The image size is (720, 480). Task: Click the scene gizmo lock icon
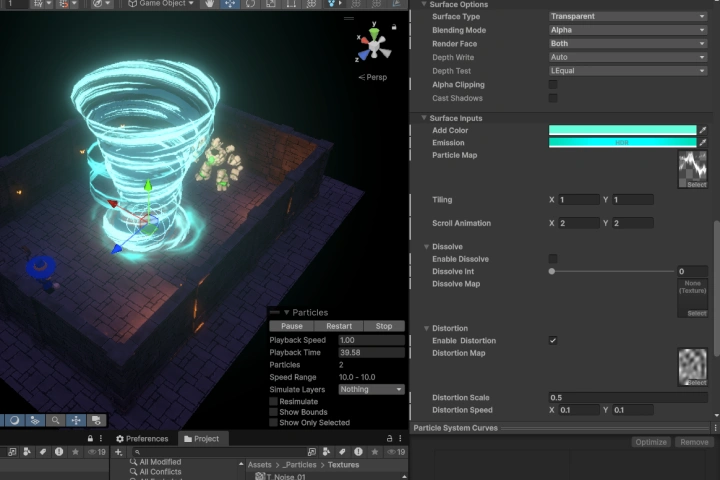click(x=394, y=27)
